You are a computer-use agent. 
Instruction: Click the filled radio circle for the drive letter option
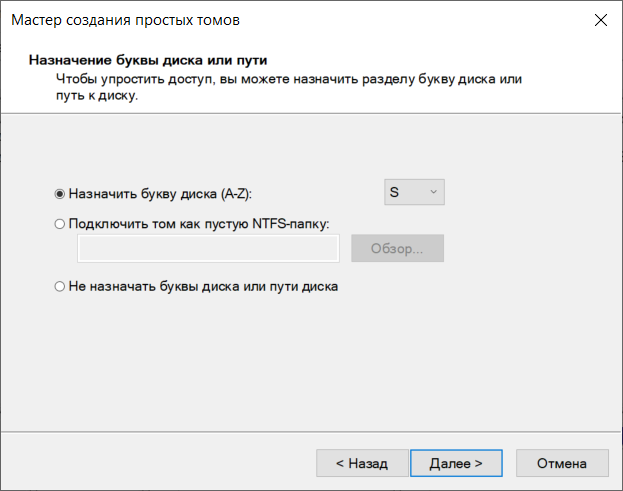60,194
